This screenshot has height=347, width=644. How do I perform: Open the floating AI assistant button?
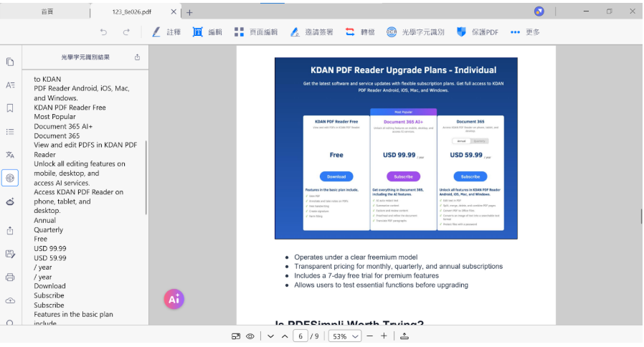(x=174, y=299)
